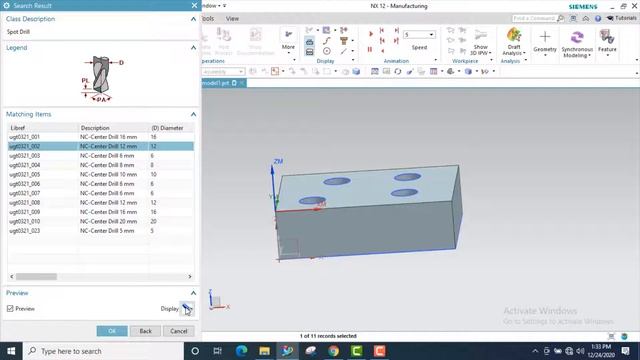Click the gear icon in Search Result title
640x360 pixels.
tap(7, 6)
